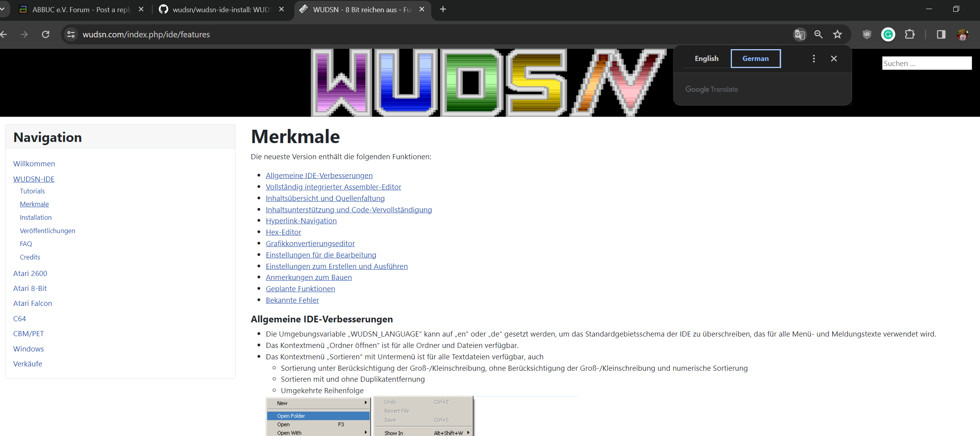
Task: Open the uBlock Origin shield extension
Action: pos(867,35)
